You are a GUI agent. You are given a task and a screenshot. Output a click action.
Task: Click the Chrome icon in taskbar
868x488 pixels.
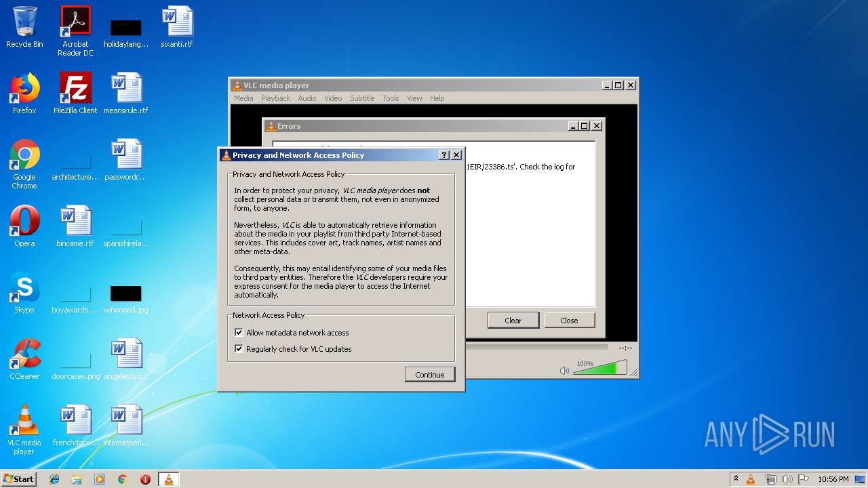coord(123,479)
